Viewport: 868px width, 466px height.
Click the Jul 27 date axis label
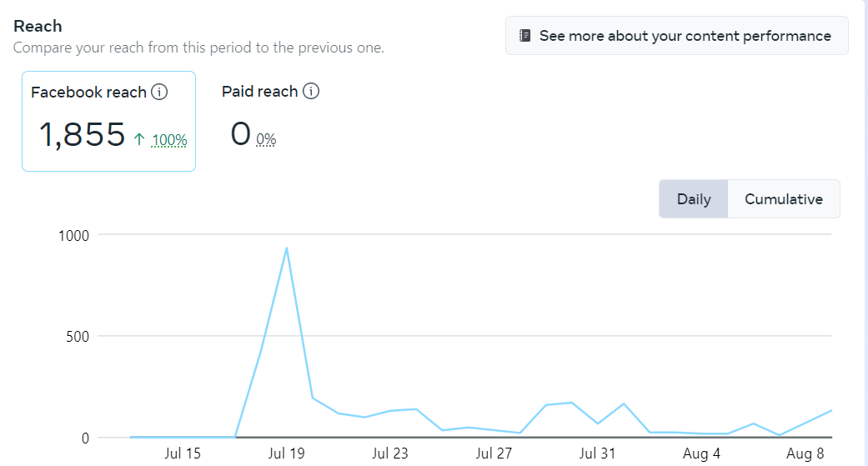pyautogui.click(x=494, y=453)
